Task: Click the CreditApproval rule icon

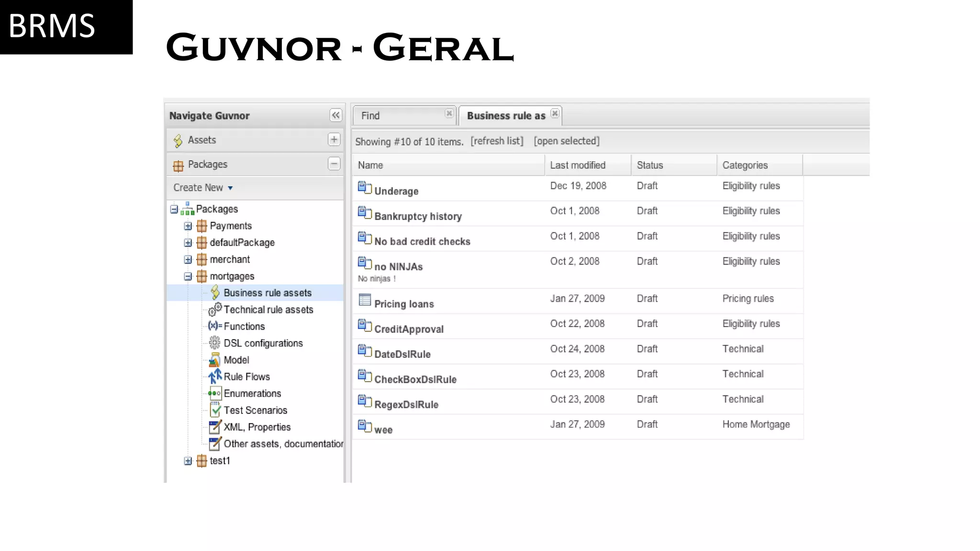Action: point(365,325)
